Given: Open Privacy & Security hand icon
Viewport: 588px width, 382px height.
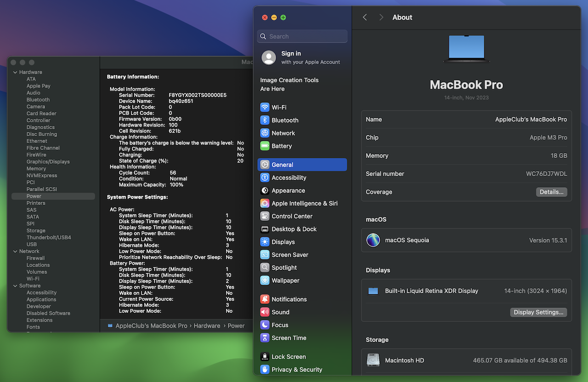Looking at the screenshot, I should click(x=265, y=370).
